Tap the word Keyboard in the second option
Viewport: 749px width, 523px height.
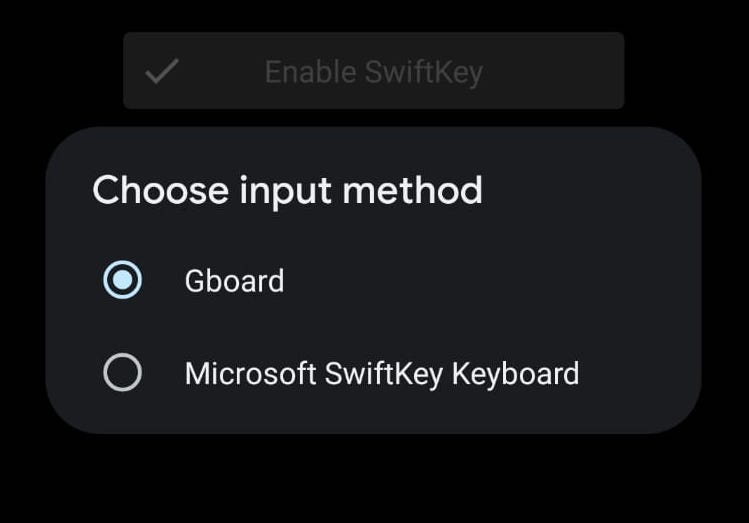515,374
